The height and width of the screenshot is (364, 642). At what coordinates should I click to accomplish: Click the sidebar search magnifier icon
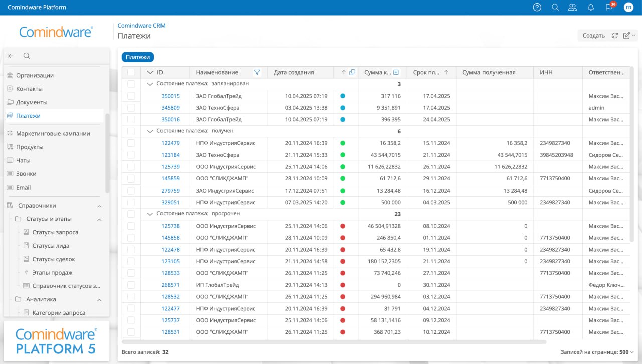point(27,56)
